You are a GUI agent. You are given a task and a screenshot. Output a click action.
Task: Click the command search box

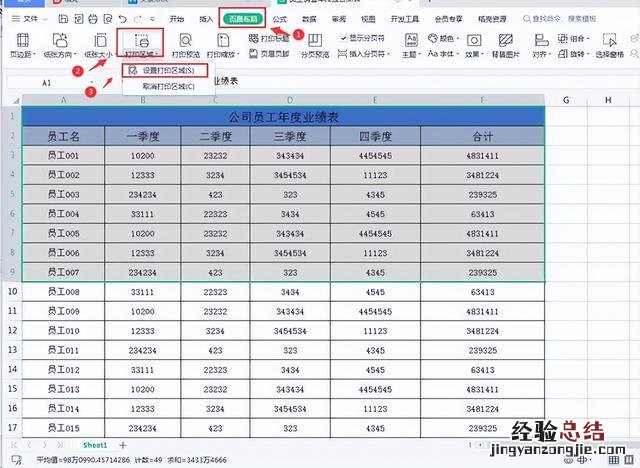click(559, 19)
